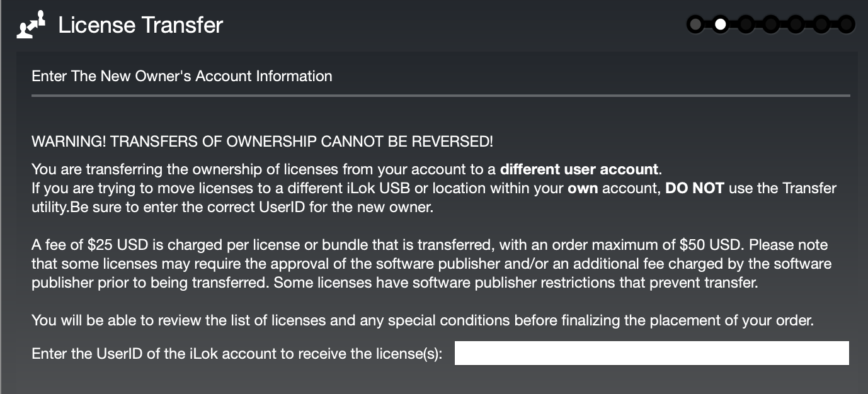The height and width of the screenshot is (394, 868).
Task: Click the "Enter the UserID of the iLok account" label
Action: 237,354
